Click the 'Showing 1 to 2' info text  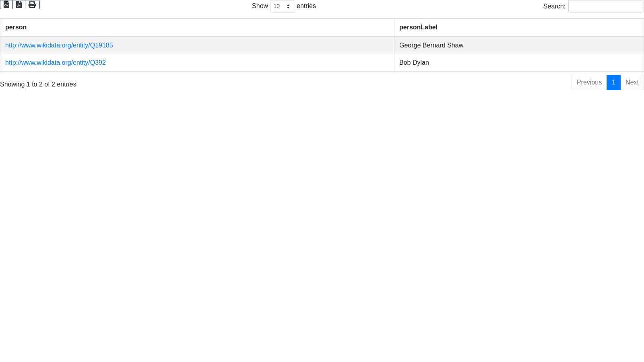(x=38, y=84)
